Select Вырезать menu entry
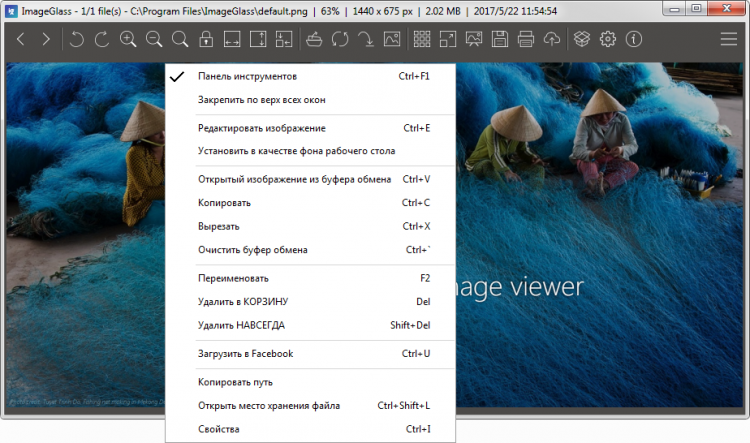750x443 pixels. pos(310,226)
